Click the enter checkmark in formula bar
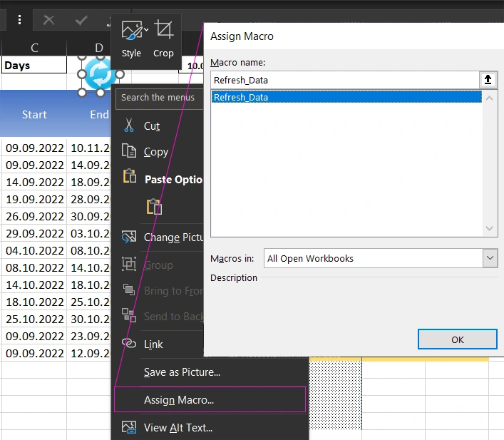The height and width of the screenshot is (440, 504). pyautogui.click(x=81, y=20)
